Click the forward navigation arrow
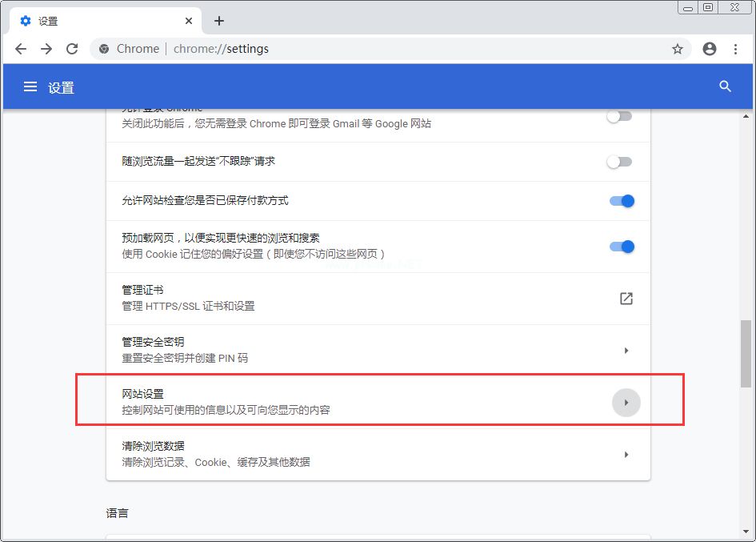The width and height of the screenshot is (756, 542). click(x=46, y=49)
